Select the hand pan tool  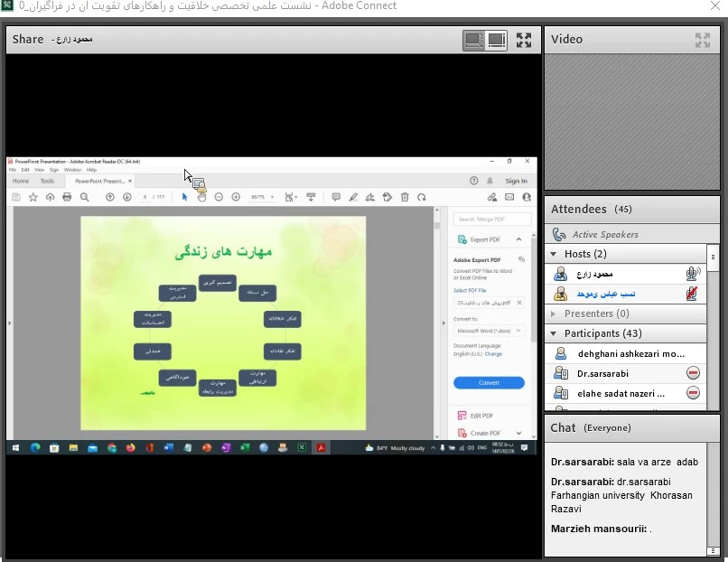[x=201, y=197]
